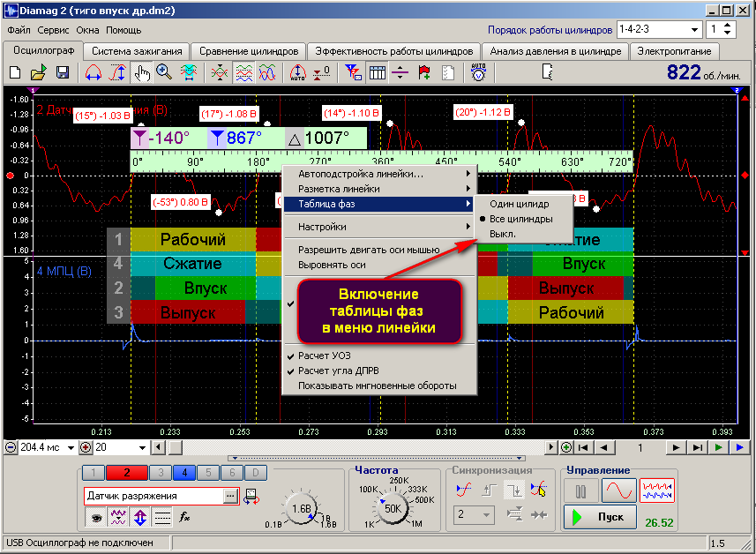Viewport: 756px width, 554px height.
Task: Enable channel D button
Action: point(256,473)
